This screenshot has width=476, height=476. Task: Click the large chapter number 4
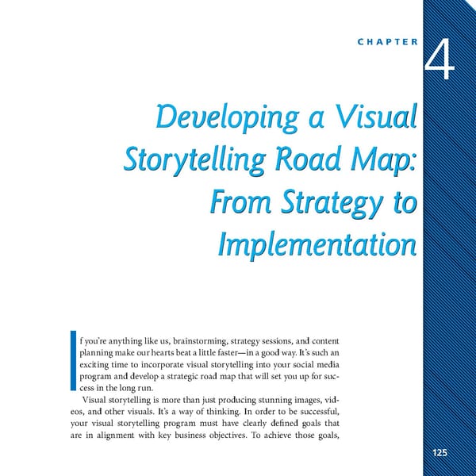(x=440, y=60)
